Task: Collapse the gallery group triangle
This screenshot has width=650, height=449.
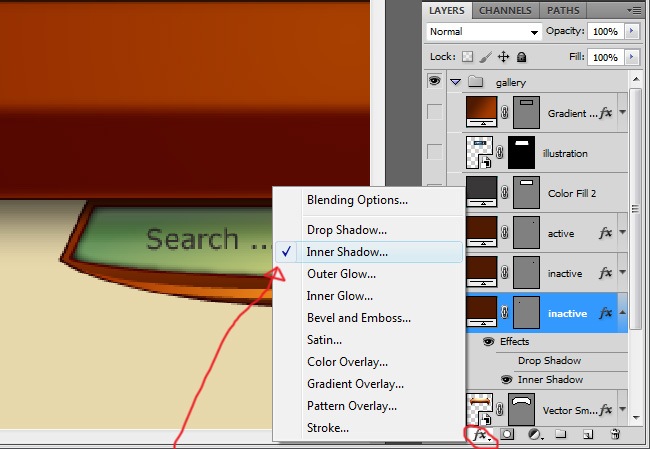Action: pos(455,82)
